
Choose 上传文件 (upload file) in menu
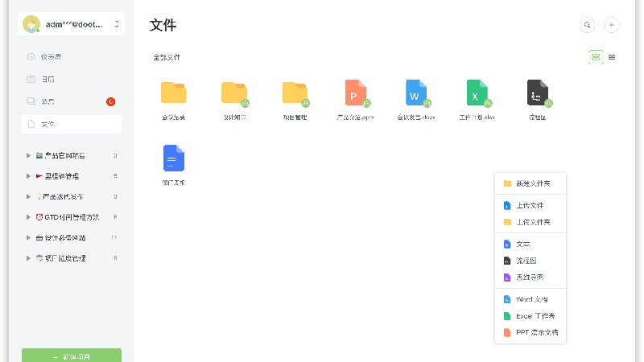(530, 205)
